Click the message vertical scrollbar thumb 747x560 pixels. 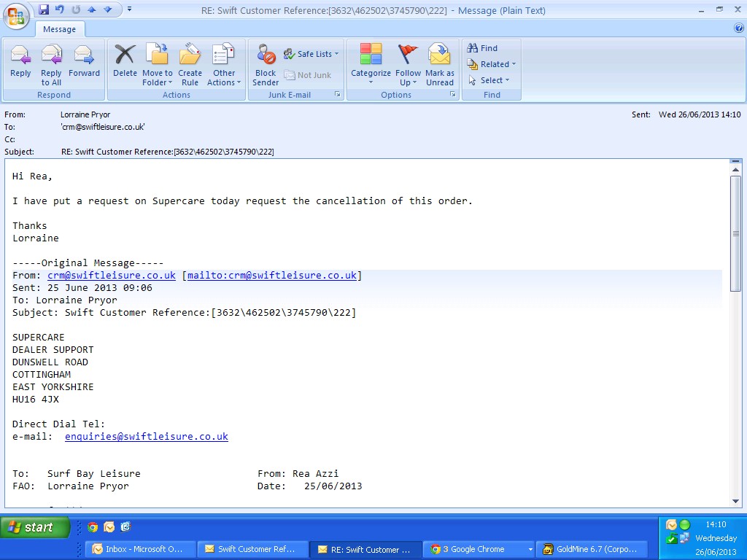(x=735, y=233)
